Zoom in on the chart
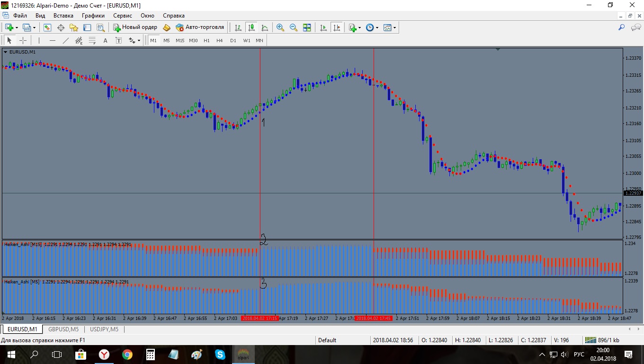Viewport: 644px width, 364px height. pos(280,27)
